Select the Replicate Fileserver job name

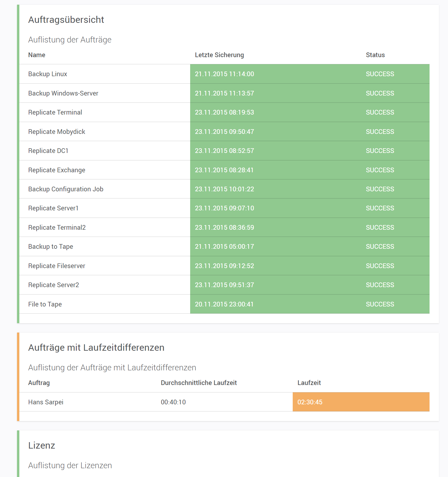57,266
